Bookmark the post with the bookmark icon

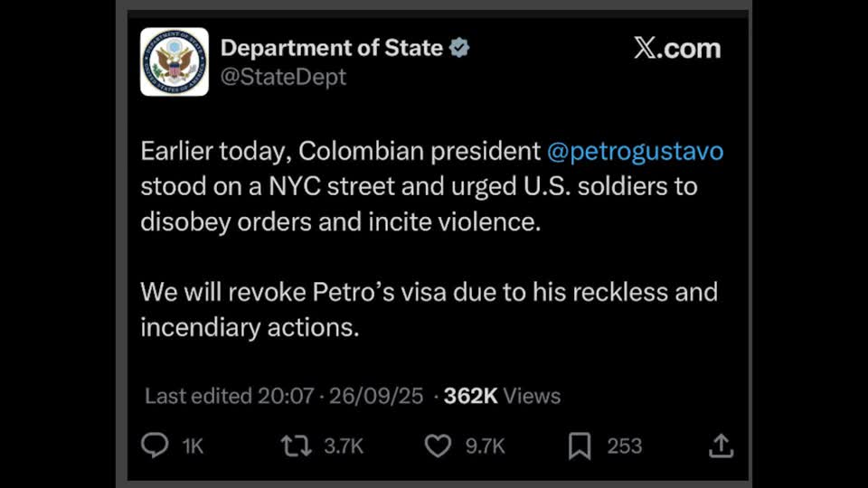click(x=580, y=446)
